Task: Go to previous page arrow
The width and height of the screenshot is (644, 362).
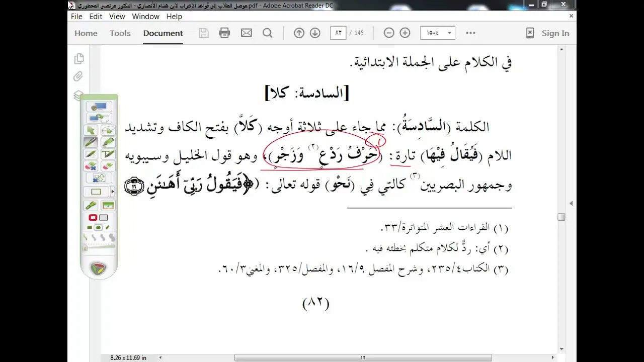Action: pos(299,33)
